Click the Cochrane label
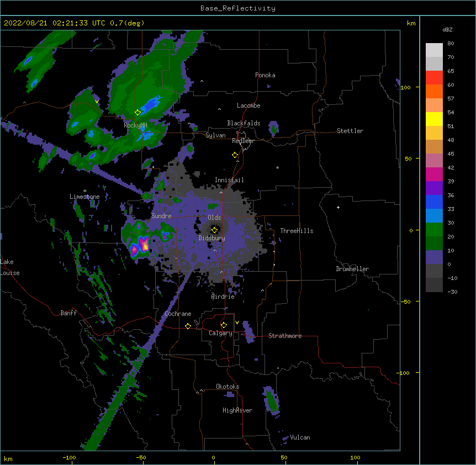 (178, 314)
